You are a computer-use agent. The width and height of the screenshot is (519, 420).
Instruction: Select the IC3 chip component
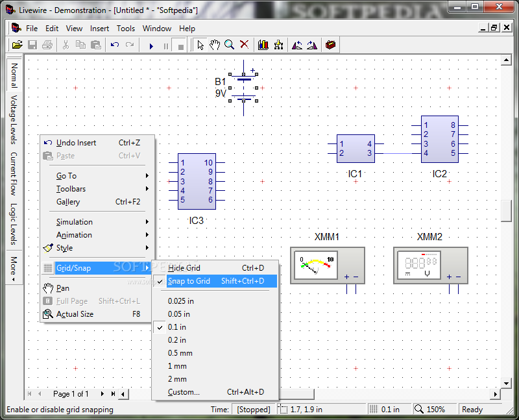(x=197, y=181)
